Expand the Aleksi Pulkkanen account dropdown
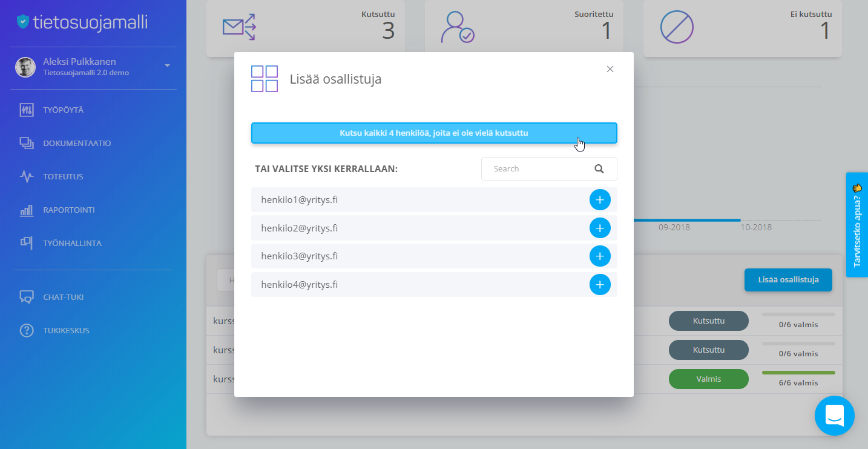Image resolution: width=868 pixels, height=449 pixels. [x=168, y=65]
